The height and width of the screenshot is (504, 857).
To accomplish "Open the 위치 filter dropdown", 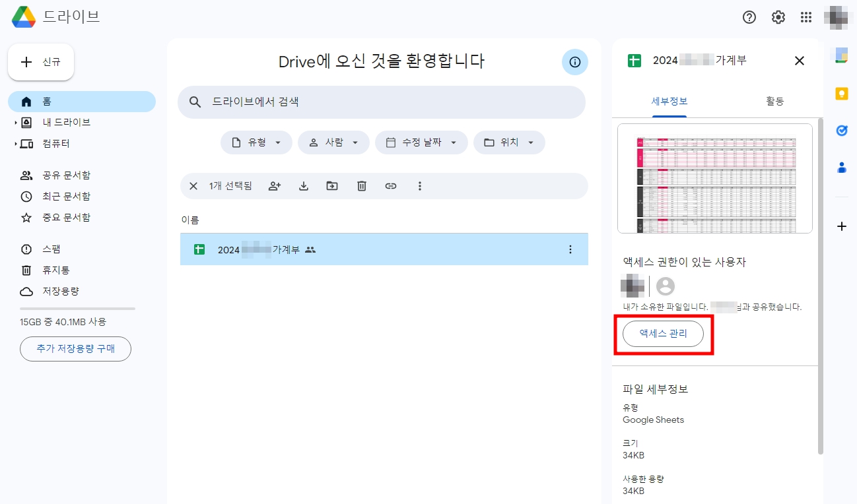I will [509, 142].
